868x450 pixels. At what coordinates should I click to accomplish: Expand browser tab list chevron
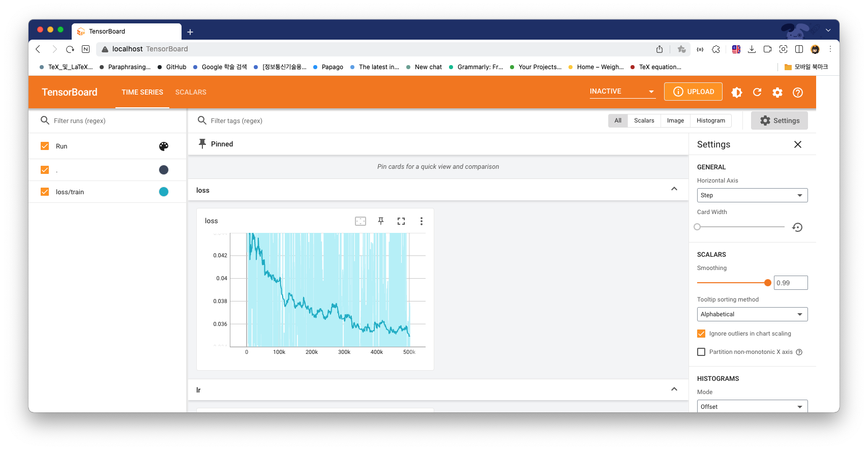828,31
